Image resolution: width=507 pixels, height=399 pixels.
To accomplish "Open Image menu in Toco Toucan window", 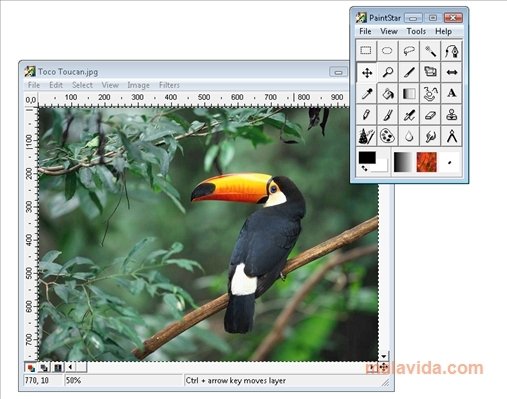I will click(x=138, y=85).
